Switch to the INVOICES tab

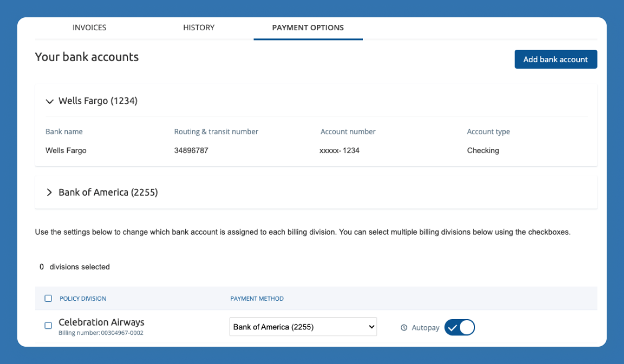89,27
